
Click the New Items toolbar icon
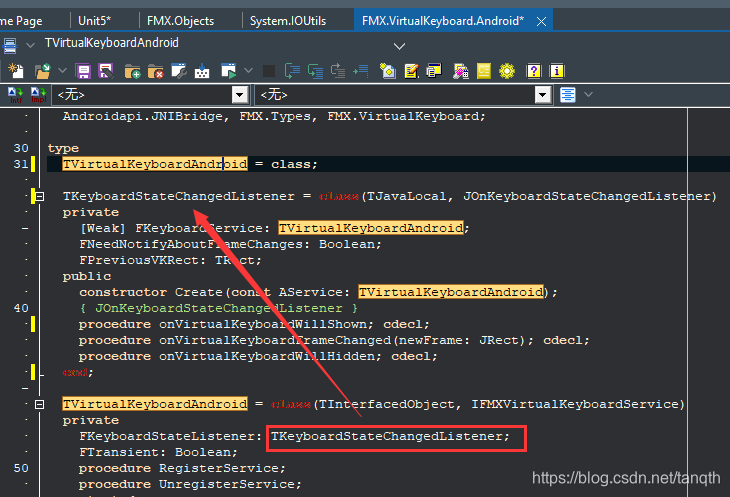[16, 71]
